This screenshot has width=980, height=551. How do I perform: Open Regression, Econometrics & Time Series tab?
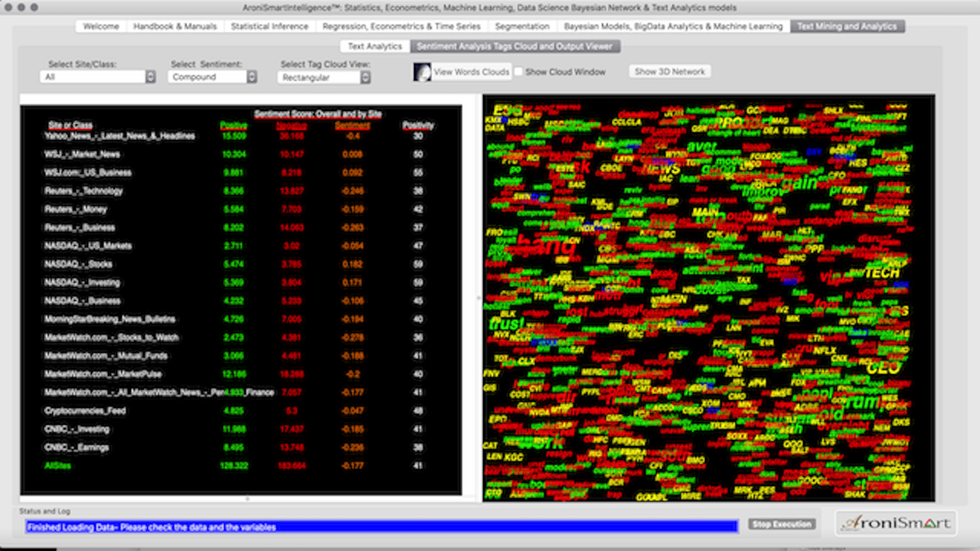[401, 26]
